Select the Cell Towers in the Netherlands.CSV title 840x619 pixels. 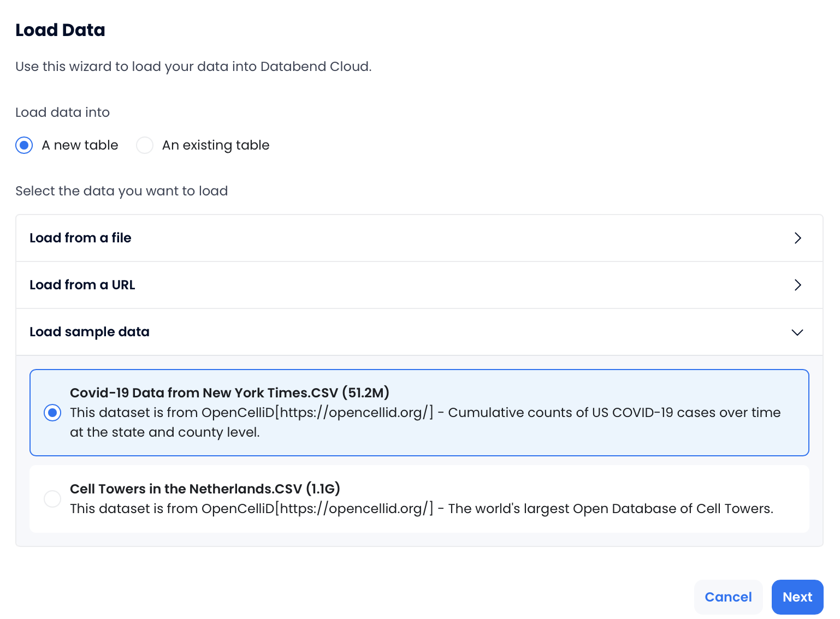pos(205,489)
